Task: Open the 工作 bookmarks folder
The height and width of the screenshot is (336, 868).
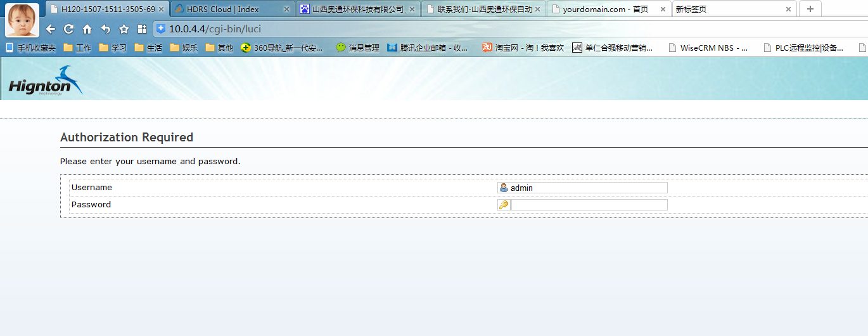Action: 77,48
